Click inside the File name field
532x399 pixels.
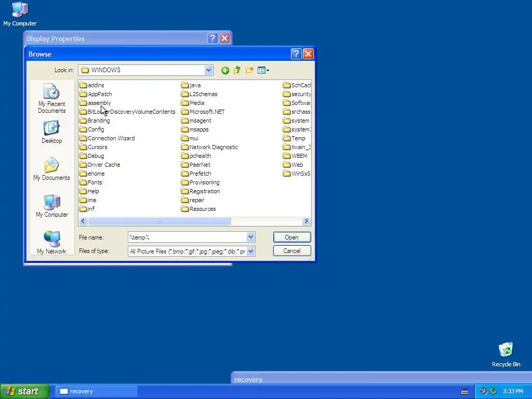click(x=187, y=237)
